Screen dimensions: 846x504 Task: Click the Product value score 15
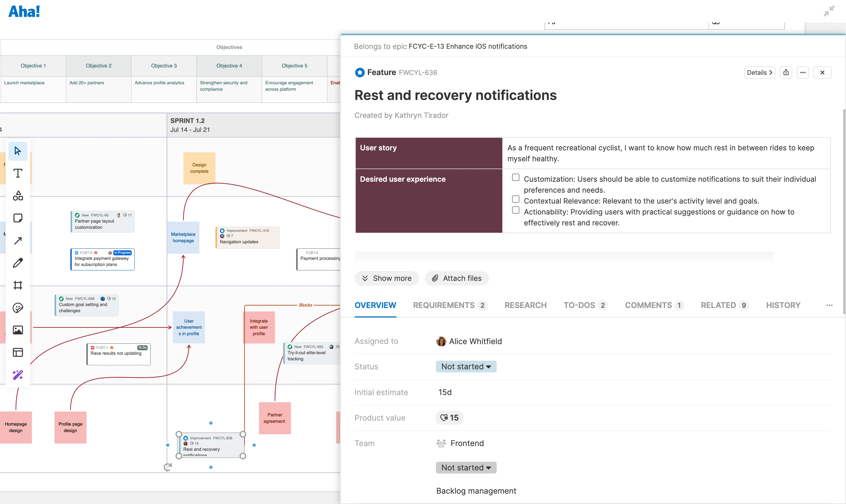coord(449,418)
